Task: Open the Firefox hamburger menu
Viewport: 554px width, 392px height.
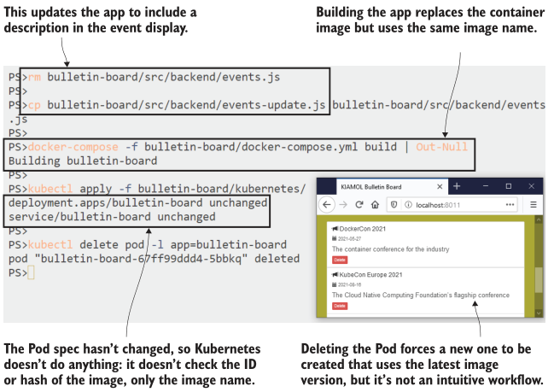Action: [534, 205]
